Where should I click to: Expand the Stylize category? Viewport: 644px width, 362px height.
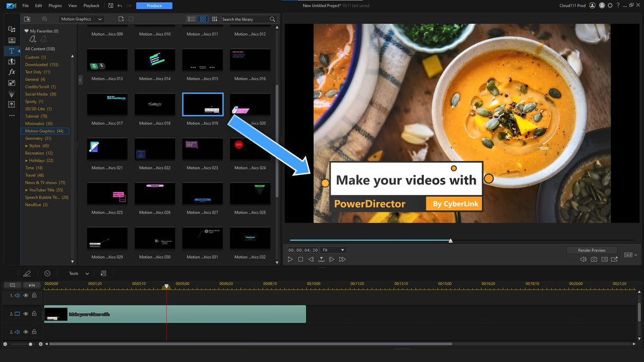(27, 146)
